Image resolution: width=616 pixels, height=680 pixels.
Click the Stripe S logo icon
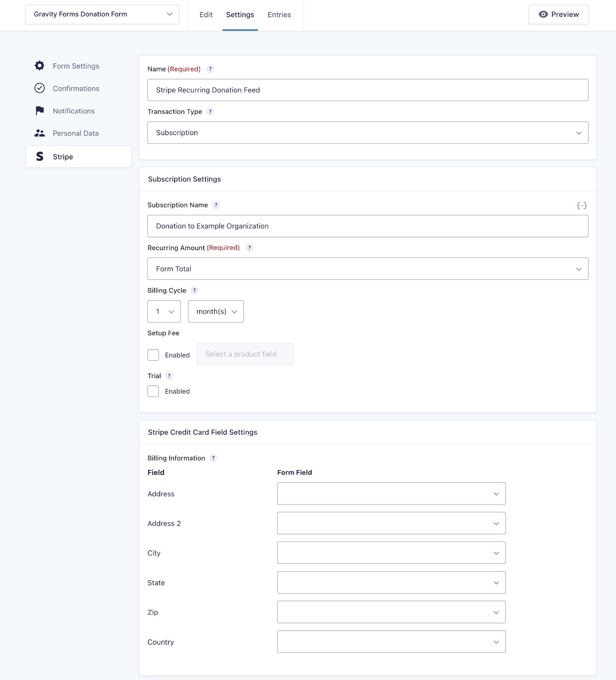[40, 156]
